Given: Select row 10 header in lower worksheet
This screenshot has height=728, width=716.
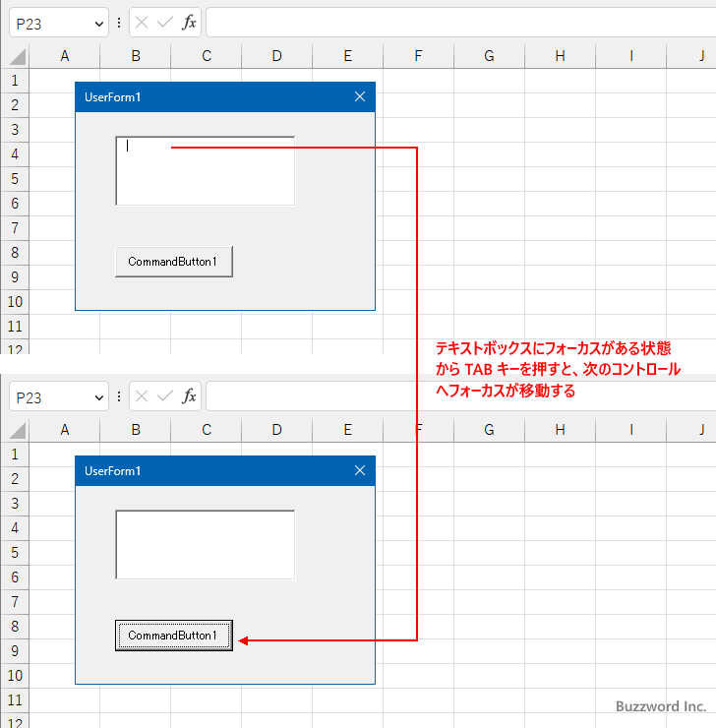Looking at the screenshot, I should (x=15, y=676).
